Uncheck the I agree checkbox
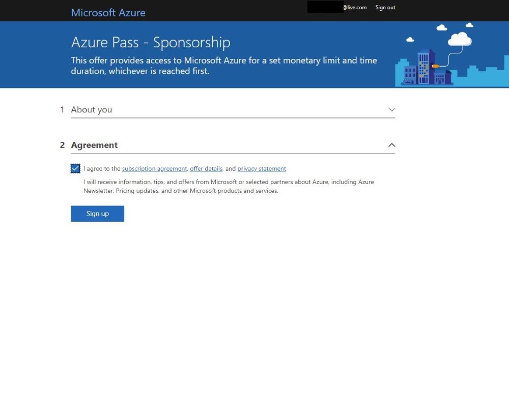This screenshot has height=420, width=509. 75,168
